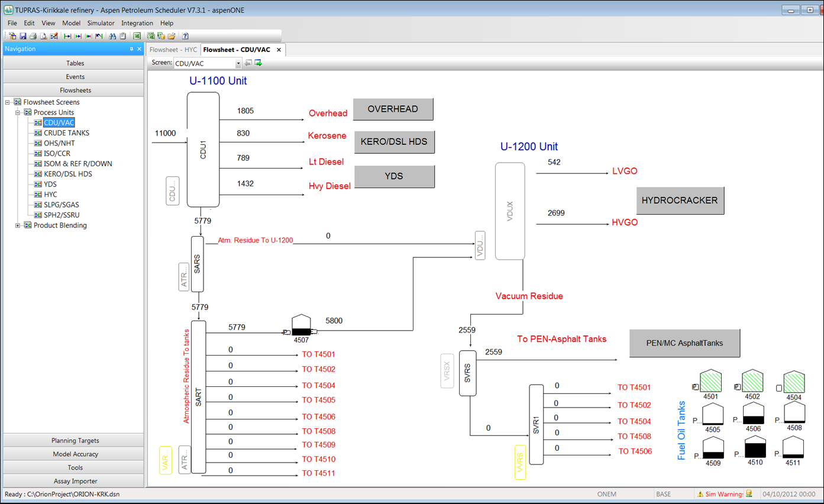Click the red reset simulation arrow icon

(x=99, y=36)
